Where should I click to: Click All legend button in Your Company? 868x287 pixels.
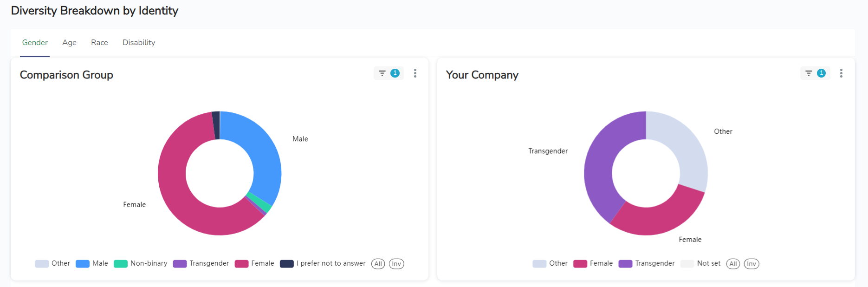tap(733, 264)
